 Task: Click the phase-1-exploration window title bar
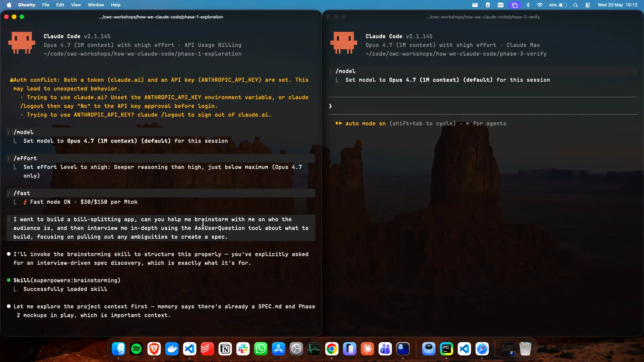161,17
